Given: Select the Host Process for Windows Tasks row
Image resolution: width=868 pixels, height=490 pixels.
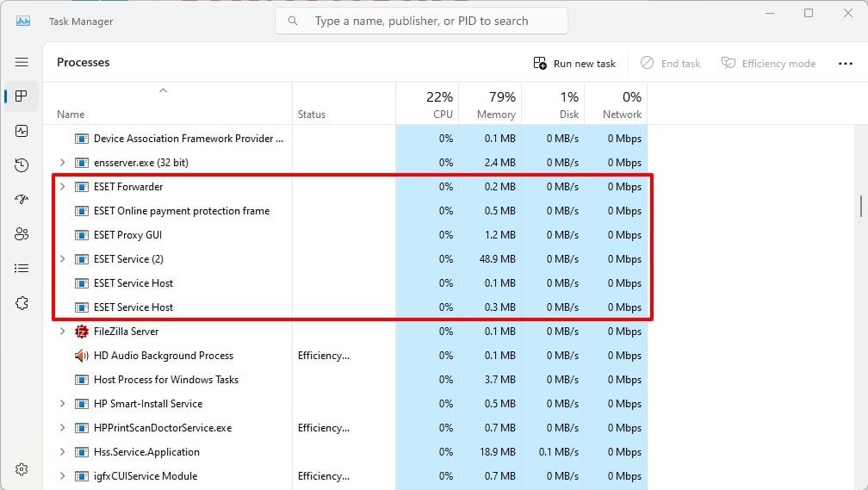Looking at the screenshot, I should 344,380.
